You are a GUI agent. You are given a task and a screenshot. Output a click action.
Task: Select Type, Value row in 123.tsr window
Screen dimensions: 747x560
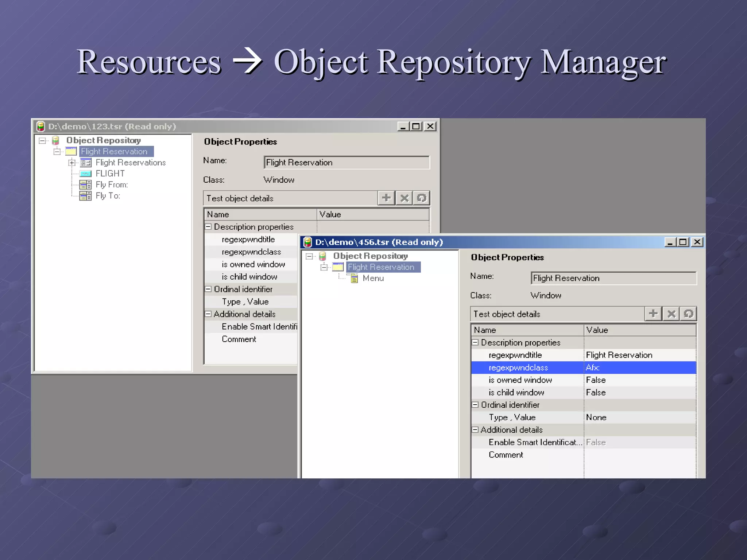point(251,302)
